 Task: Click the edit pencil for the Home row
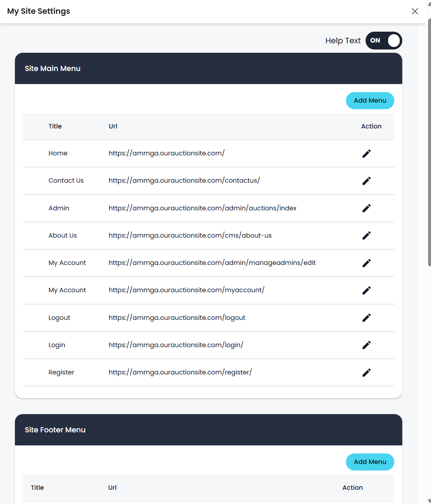(366, 154)
